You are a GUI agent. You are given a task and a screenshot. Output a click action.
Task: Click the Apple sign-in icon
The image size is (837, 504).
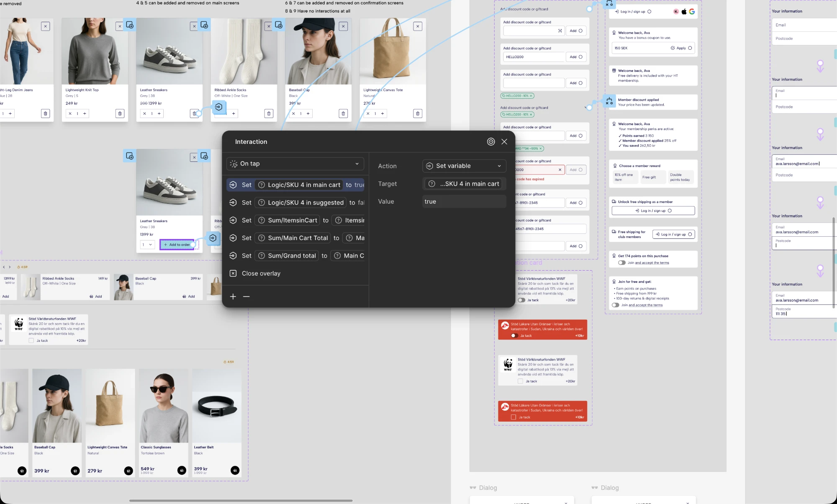point(684,12)
